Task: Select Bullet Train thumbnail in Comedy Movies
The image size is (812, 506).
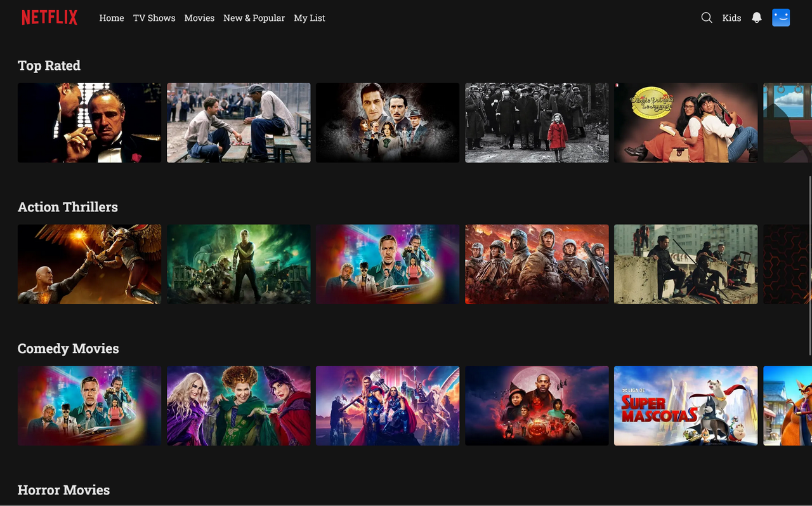Action: (89, 406)
